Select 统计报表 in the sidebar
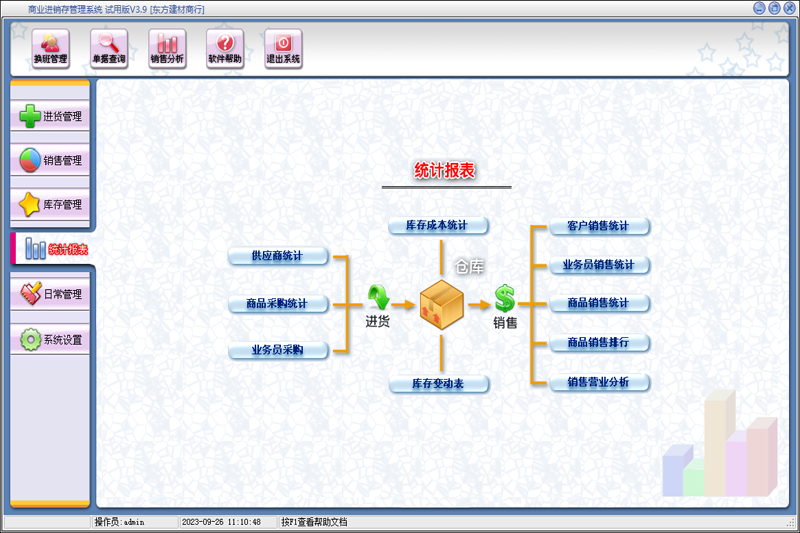 (x=51, y=249)
